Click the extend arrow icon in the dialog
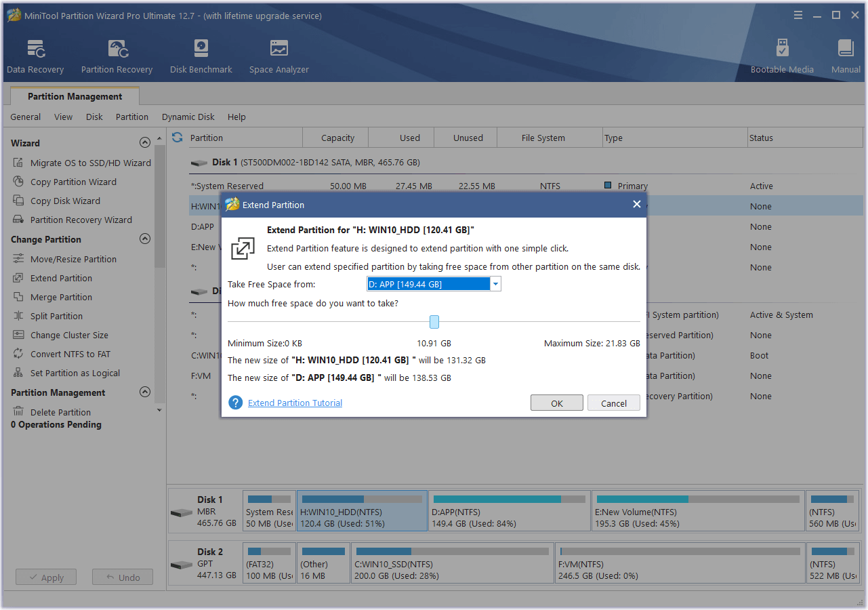Image resolution: width=868 pixels, height=610 pixels. [243, 248]
